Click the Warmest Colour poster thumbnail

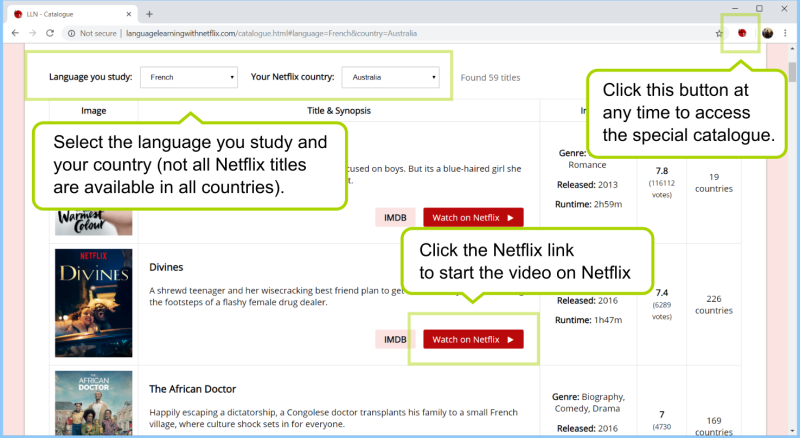point(93,223)
